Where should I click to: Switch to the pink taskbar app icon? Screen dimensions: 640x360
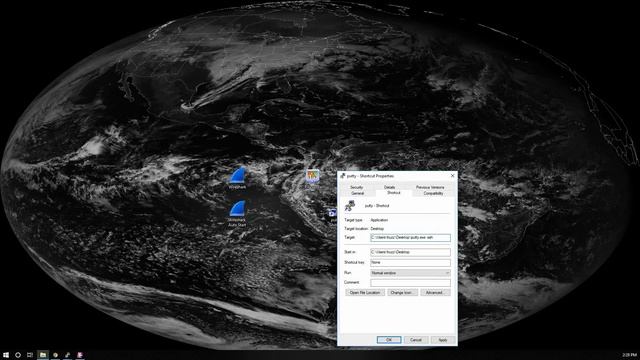[80, 355]
